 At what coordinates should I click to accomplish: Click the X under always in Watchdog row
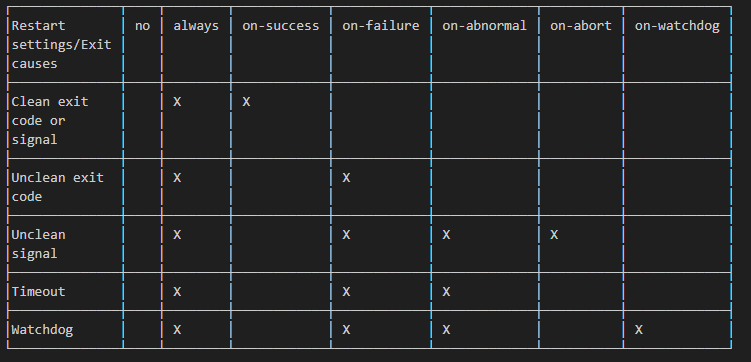177,330
